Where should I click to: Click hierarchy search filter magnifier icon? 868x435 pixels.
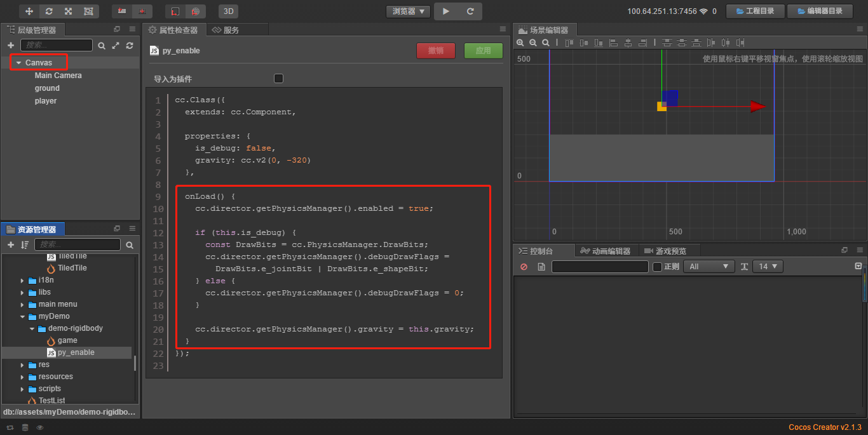tap(102, 46)
